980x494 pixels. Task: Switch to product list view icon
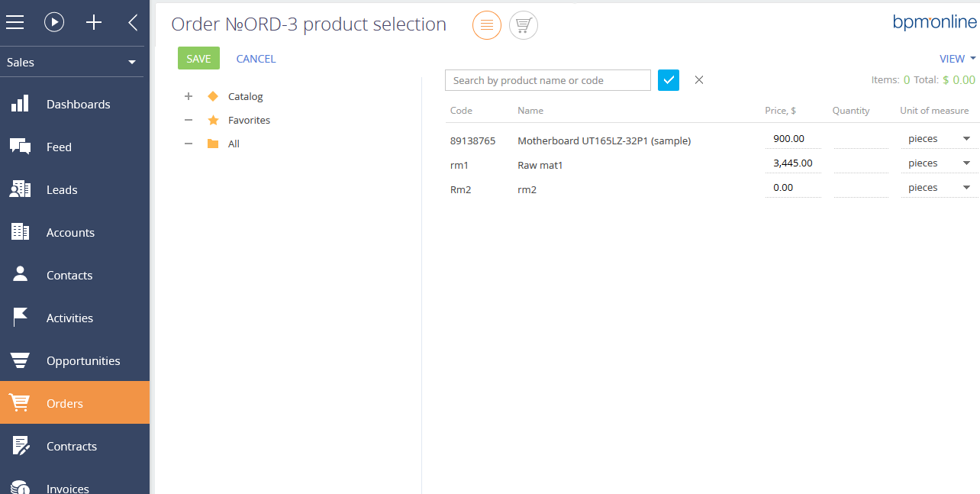pyautogui.click(x=487, y=25)
